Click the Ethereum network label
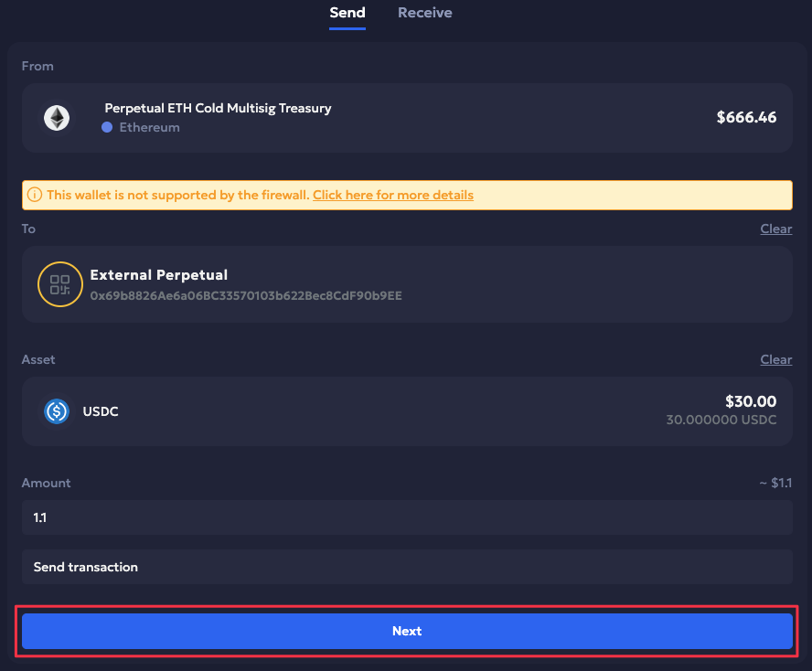 149,127
